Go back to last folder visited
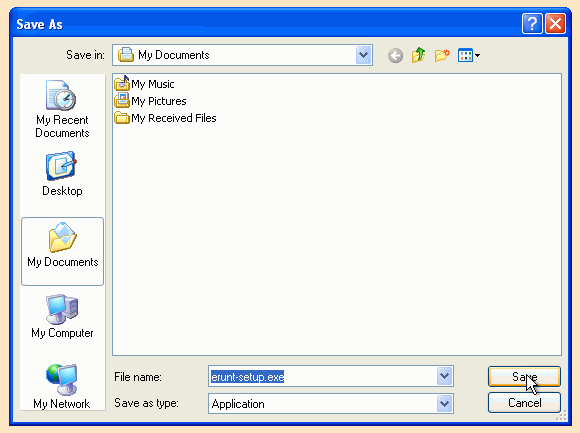The height and width of the screenshot is (433, 580). (x=395, y=56)
